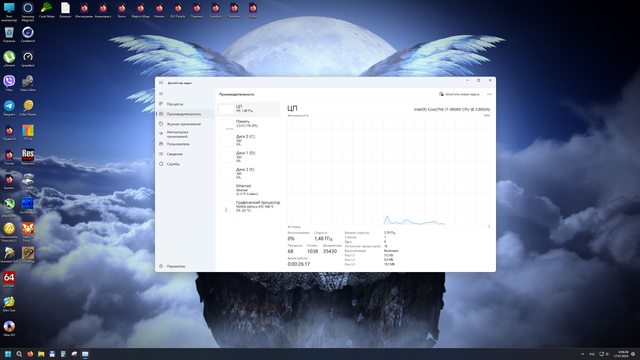The image size is (640, 360).
Task: Launch Firefox from the taskbar
Action: [x=30, y=354]
